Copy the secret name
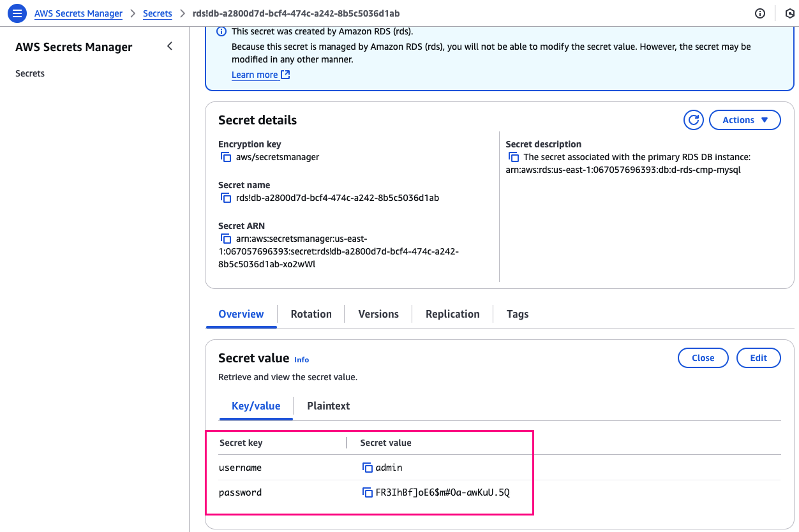This screenshot has width=799, height=532. pyautogui.click(x=226, y=198)
